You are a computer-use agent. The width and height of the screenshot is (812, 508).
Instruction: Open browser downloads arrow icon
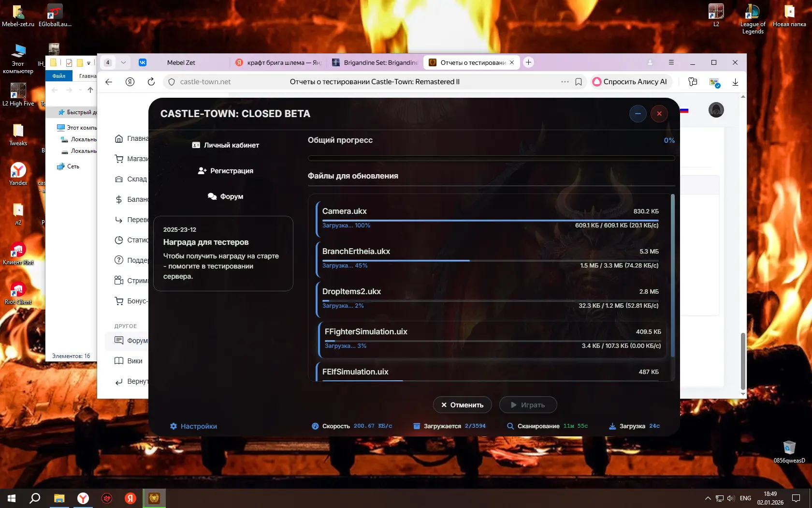point(735,82)
